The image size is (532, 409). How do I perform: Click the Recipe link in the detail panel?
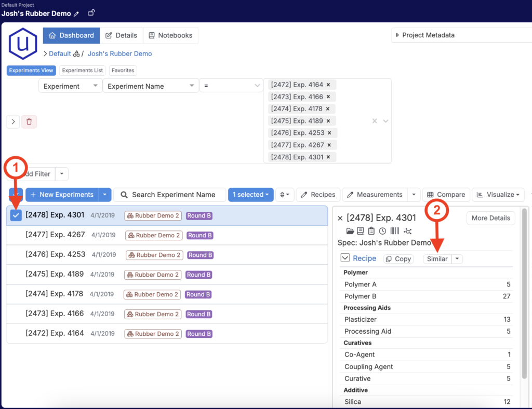click(x=364, y=258)
